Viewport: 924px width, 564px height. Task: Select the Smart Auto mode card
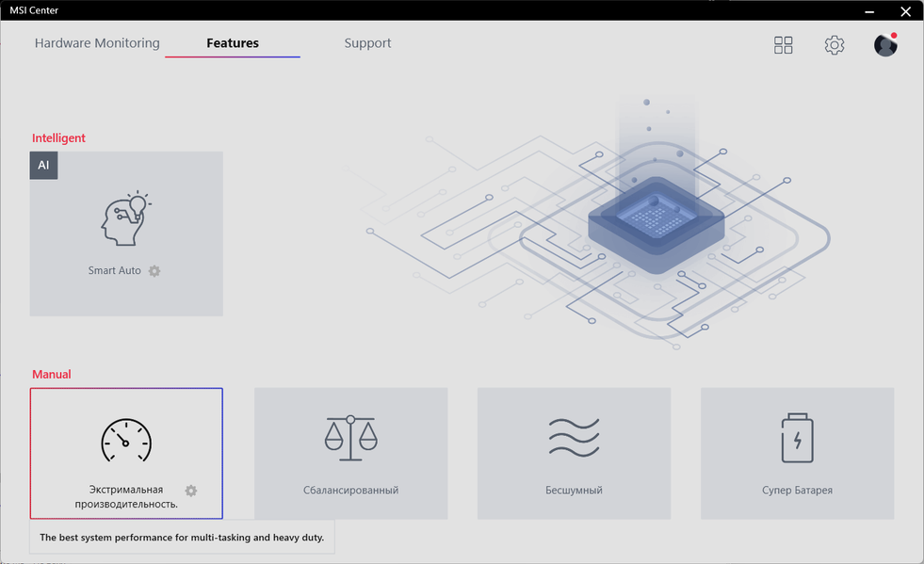pyautogui.click(x=127, y=234)
